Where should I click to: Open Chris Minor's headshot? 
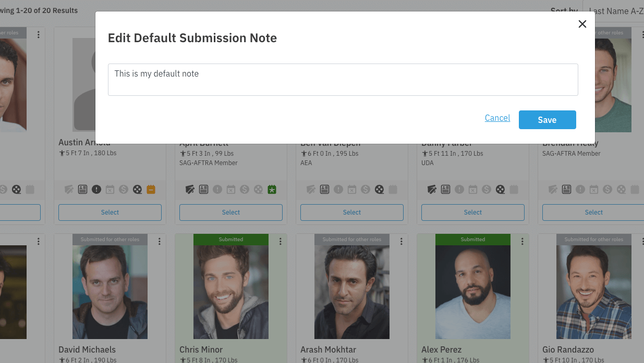pos(231,292)
